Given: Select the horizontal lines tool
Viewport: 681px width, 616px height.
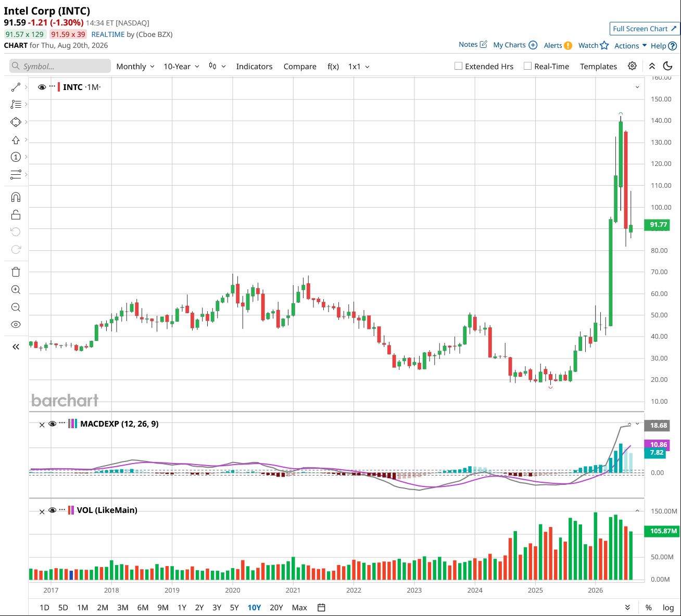Looking at the screenshot, I should tap(16, 174).
